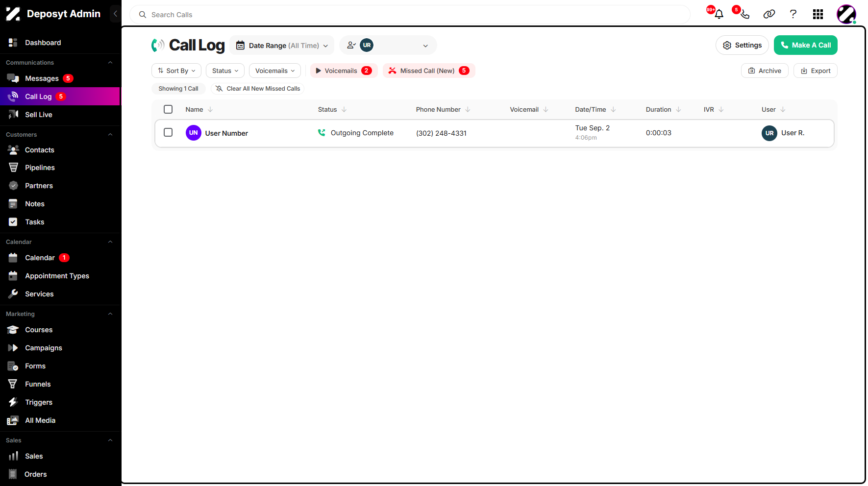Click the Deposyt logo icon
The height and width of the screenshot is (486, 868).
(x=13, y=14)
